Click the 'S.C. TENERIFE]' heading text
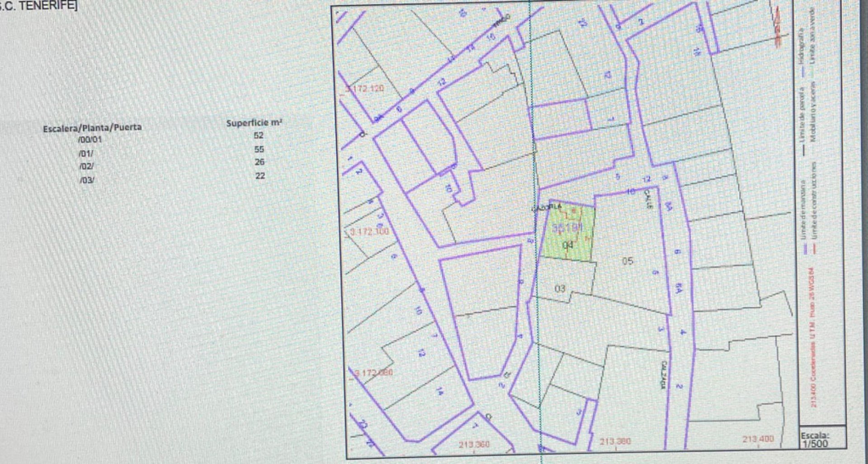 pyautogui.click(x=38, y=6)
